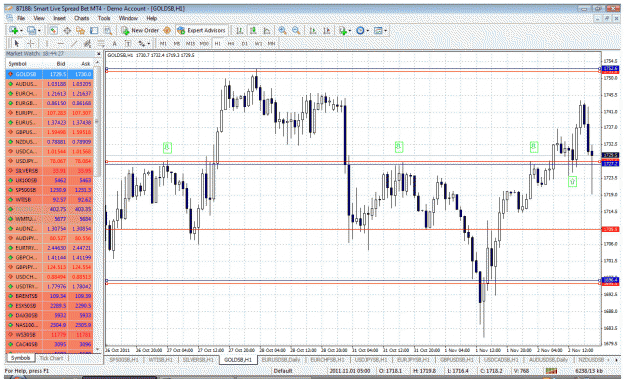Open the Profiles icon in the toolbar
The height and width of the screenshot is (379, 625).
[x=31, y=30]
